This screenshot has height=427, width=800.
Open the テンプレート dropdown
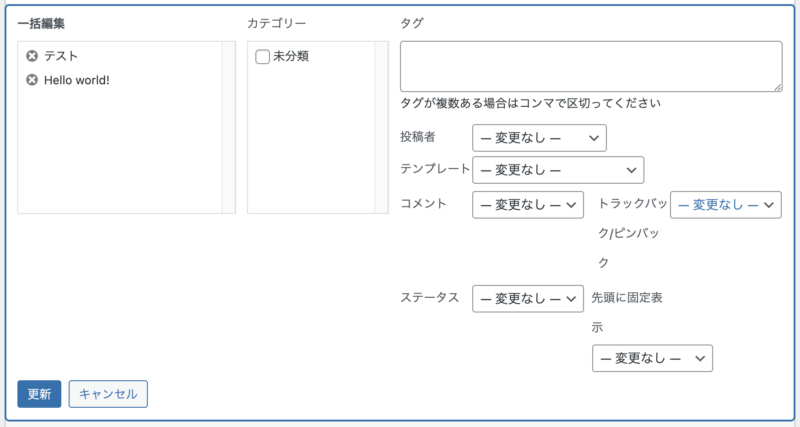(x=558, y=170)
